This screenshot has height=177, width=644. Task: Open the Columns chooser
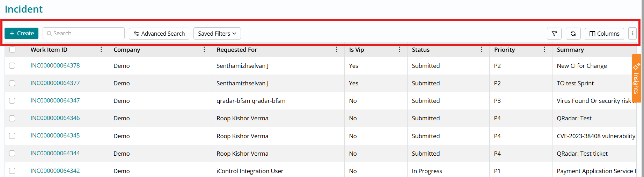(x=604, y=34)
